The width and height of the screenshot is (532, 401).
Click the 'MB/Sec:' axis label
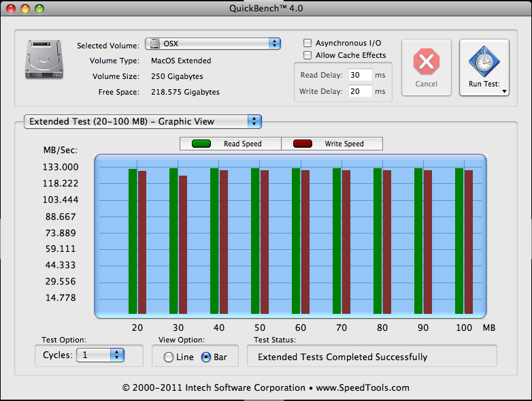pos(61,150)
